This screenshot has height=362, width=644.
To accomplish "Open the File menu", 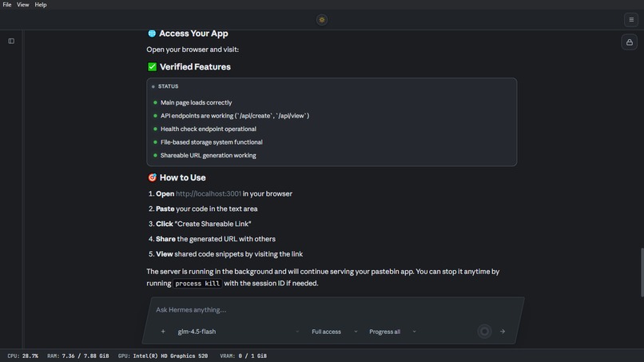I will coord(7,5).
